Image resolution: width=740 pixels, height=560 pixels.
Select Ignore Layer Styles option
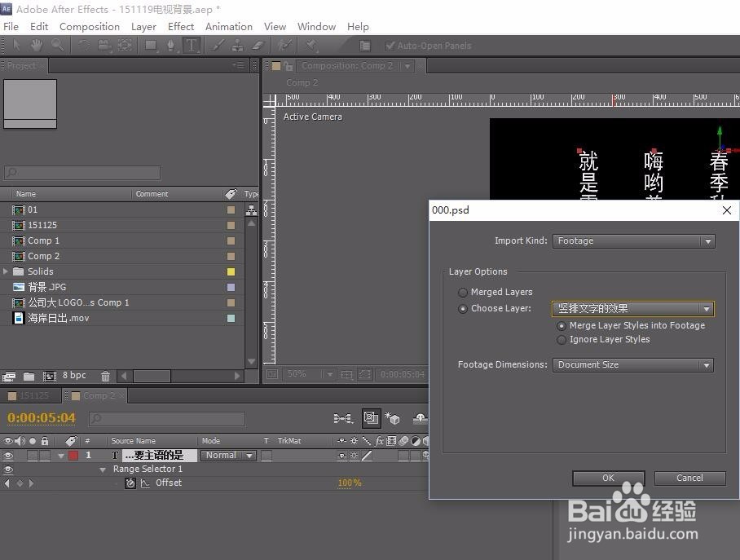point(562,339)
